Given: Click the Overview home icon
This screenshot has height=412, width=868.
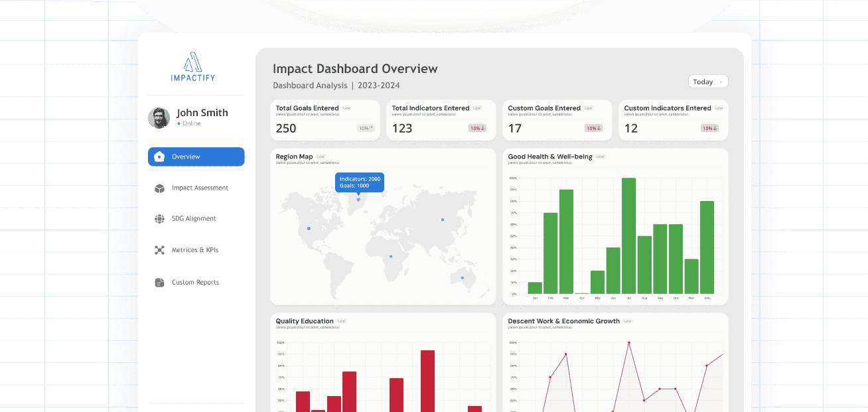Looking at the screenshot, I should click(159, 157).
